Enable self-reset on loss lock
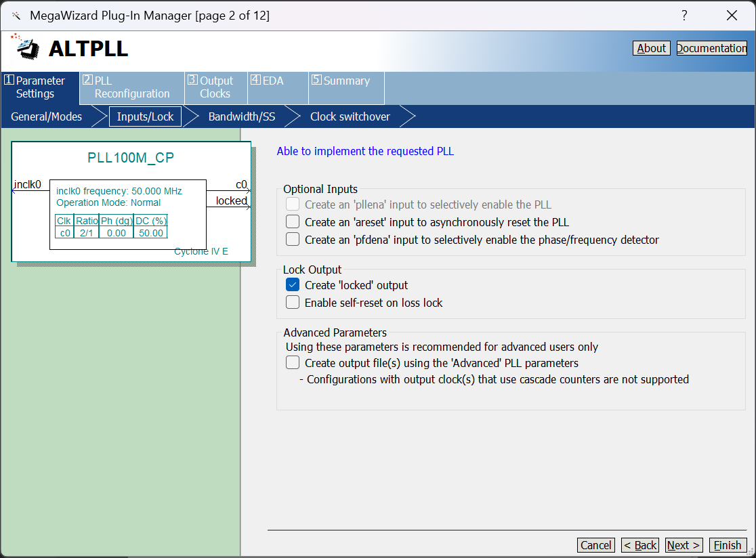756x558 pixels. pos(293,302)
